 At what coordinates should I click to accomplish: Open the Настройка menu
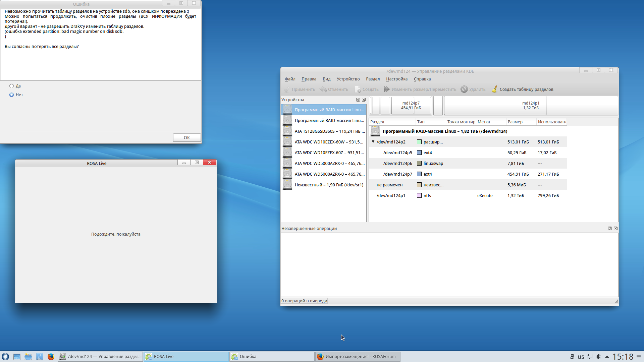pos(396,79)
